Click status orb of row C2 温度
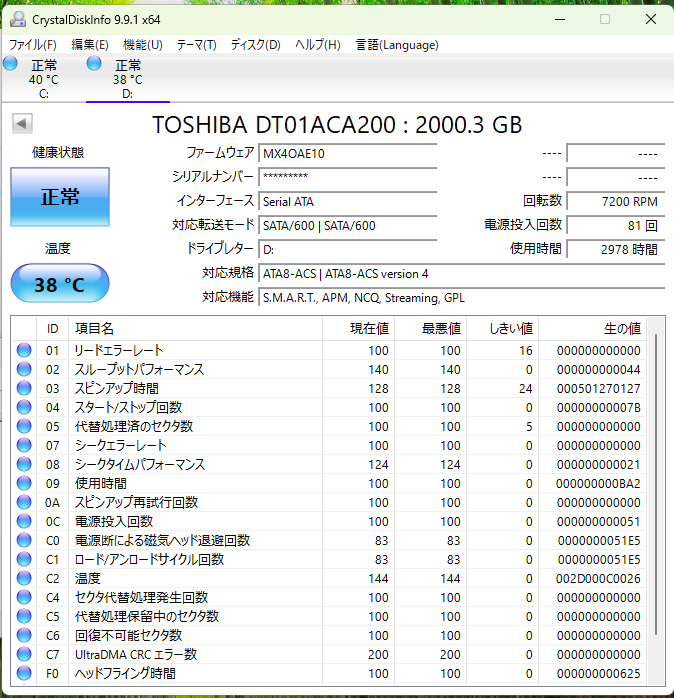This screenshot has width=674, height=698. (24, 578)
